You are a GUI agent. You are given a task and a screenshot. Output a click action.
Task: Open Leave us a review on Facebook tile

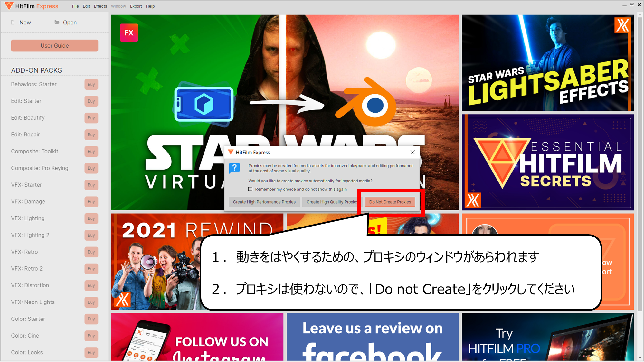point(373,337)
